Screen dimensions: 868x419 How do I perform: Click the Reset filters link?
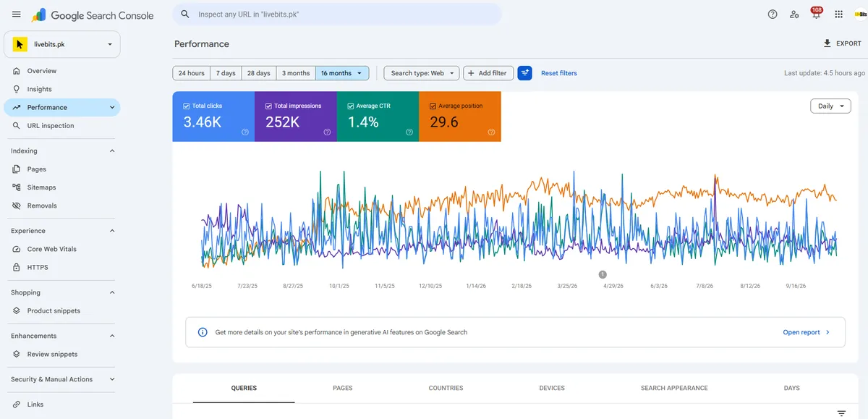coord(559,73)
